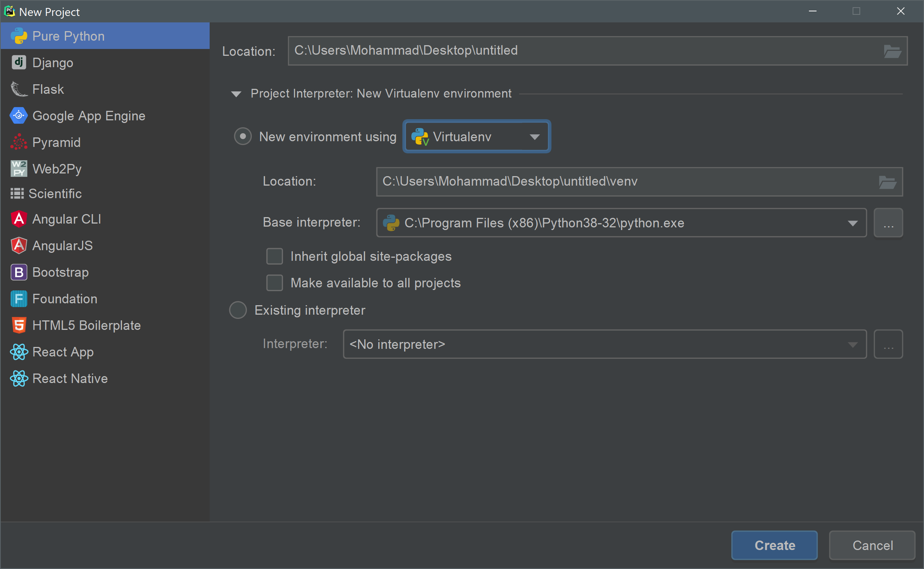Viewport: 924px width, 569px height.
Task: Select Flask project type
Action: click(105, 89)
